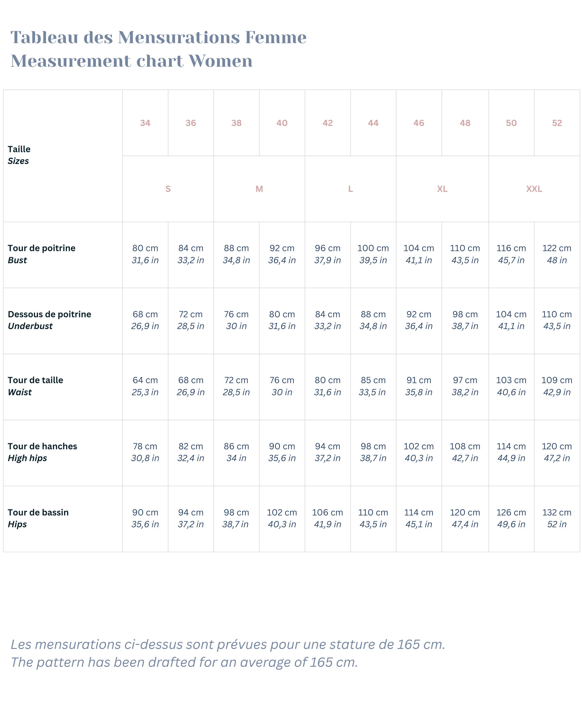Click the 165 cm stature footnote text
Viewport: 582px width, 728px height.
click(228, 644)
